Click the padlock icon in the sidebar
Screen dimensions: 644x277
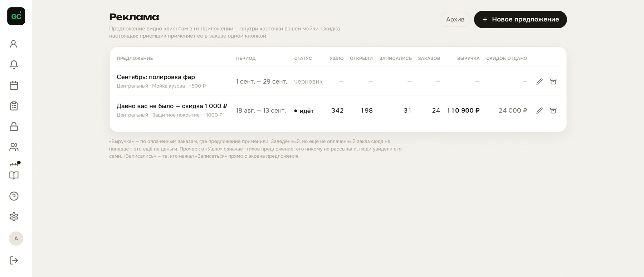(x=14, y=127)
